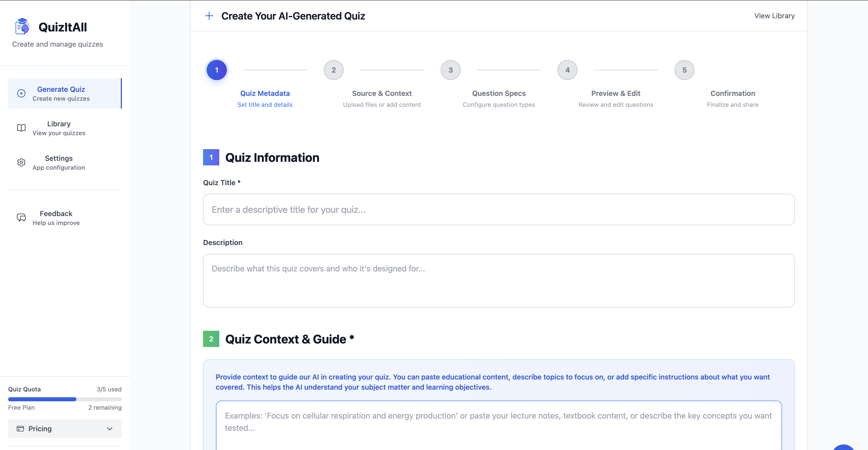This screenshot has width=868, height=450.
Task: Click the green numbered badge beside Quiz Context & Guide
Action: click(211, 339)
